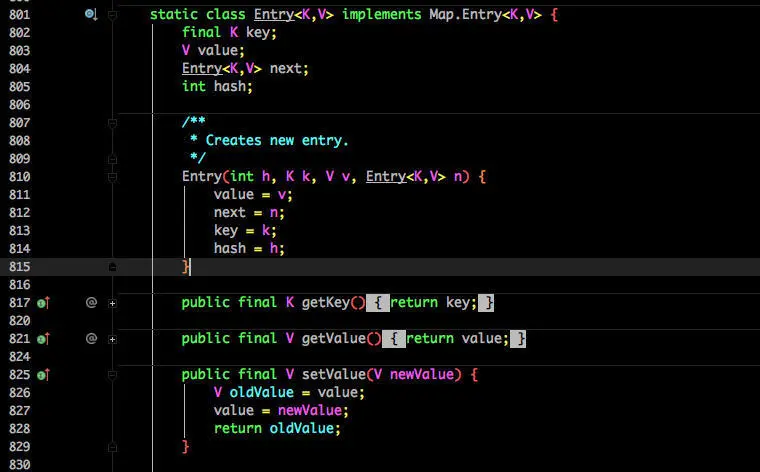Click the fold end marker on line 815
The image size is (760, 472).
(112, 267)
